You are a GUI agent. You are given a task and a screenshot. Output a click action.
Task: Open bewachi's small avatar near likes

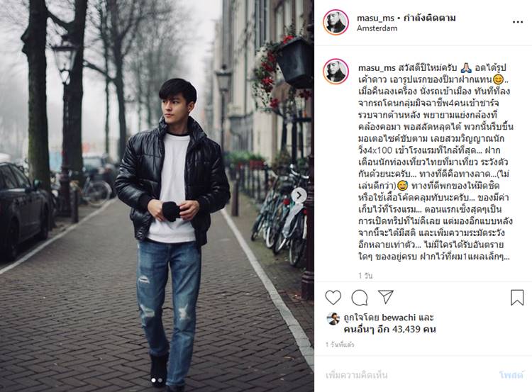(x=333, y=319)
